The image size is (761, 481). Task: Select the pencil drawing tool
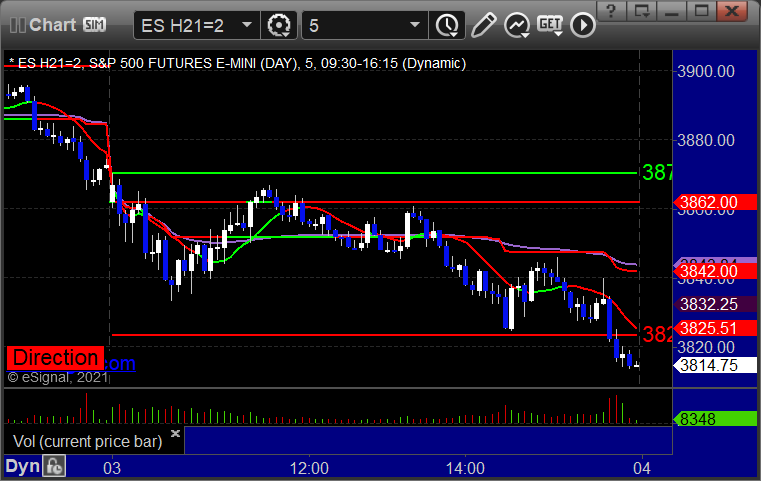pos(483,25)
